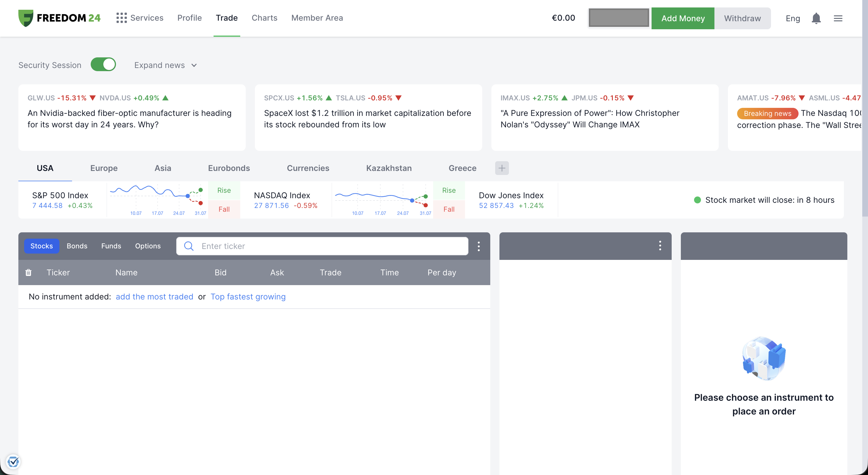Select the Currencies tab
The width and height of the screenshot is (868, 475).
pyautogui.click(x=308, y=168)
